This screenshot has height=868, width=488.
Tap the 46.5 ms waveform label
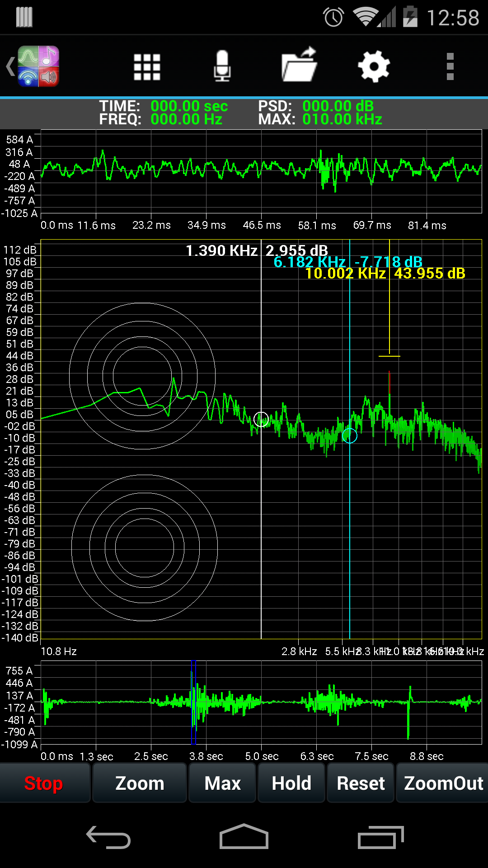tap(262, 225)
